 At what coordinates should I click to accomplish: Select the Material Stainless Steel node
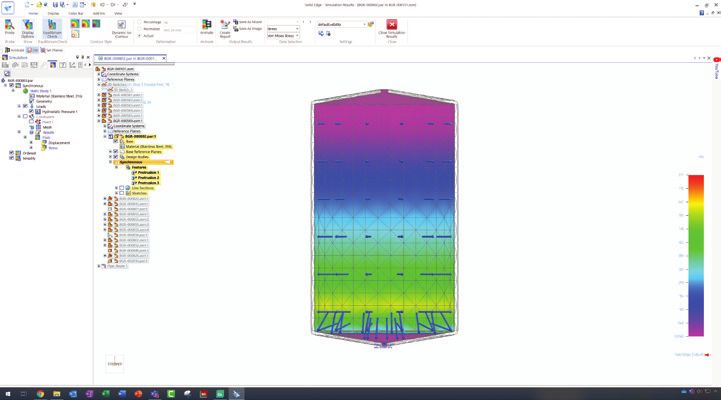59,96
